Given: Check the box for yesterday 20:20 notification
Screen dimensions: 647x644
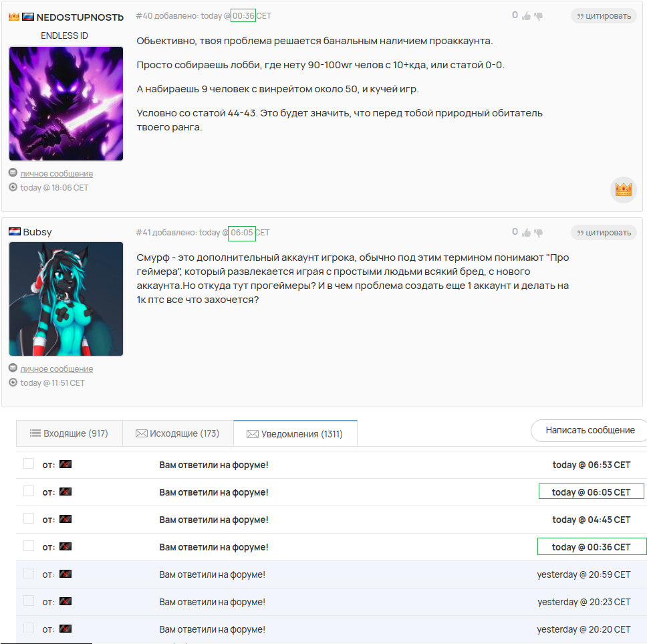Looking at the screenshot, I should (29, 628).
